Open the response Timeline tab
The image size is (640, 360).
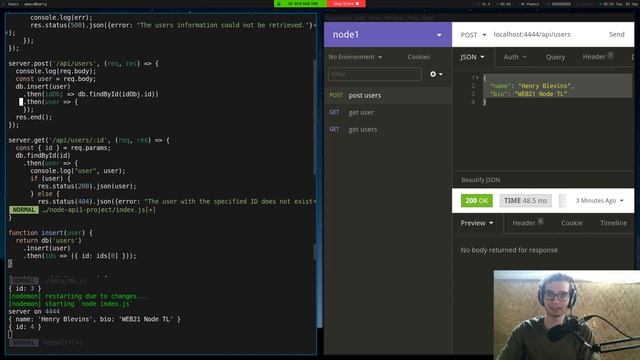[613, 223]
